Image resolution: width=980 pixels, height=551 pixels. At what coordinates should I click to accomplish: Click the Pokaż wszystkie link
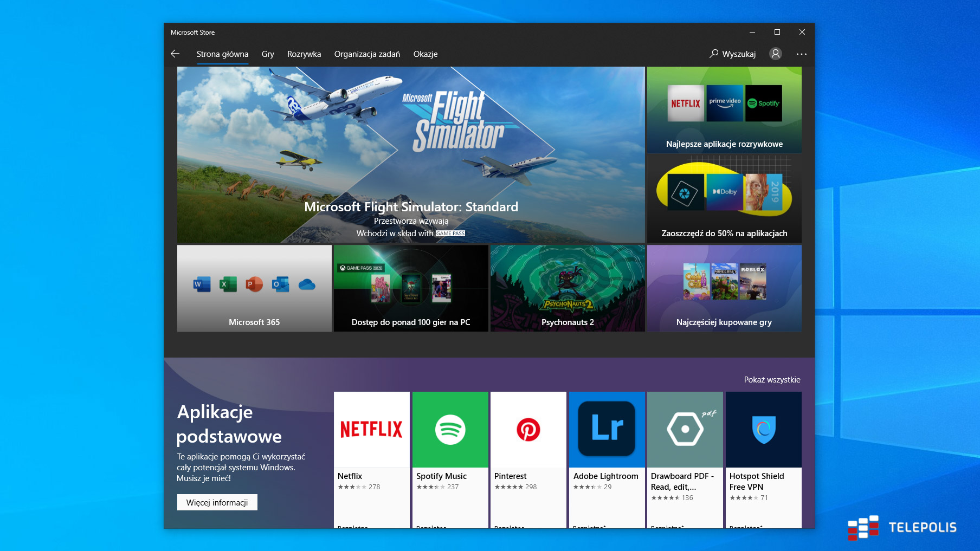(772, 380)
